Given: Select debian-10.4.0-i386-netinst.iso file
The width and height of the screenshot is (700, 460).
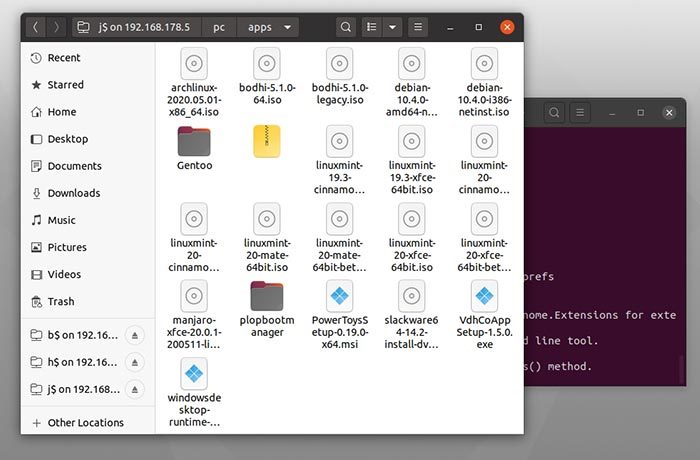Looking at the screenshot, I should [x=484, y=83].
